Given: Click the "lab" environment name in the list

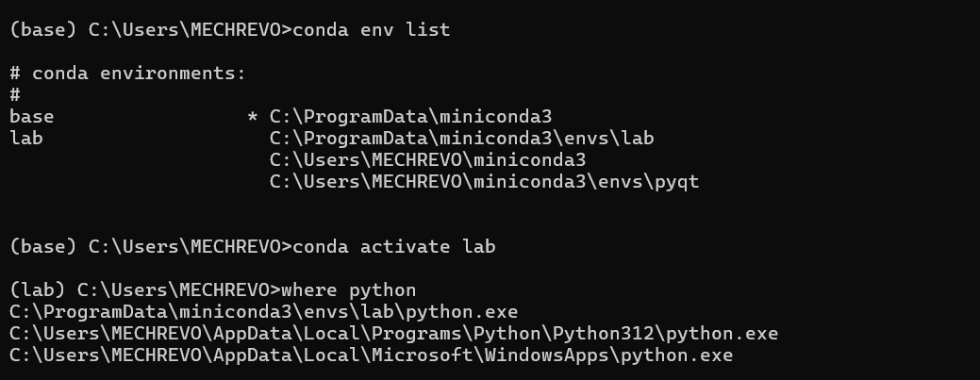Looking at the screenshot, I should coord(26,139).
